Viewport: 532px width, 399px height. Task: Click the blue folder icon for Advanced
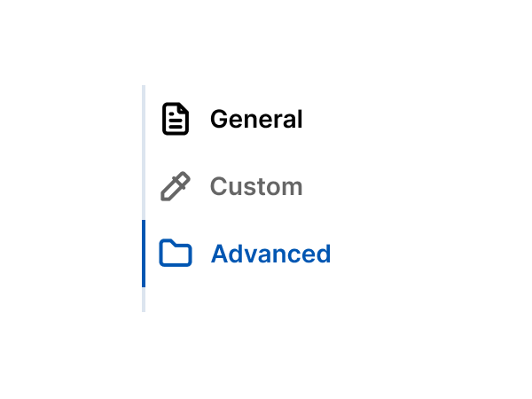click(x=176, y=254)
